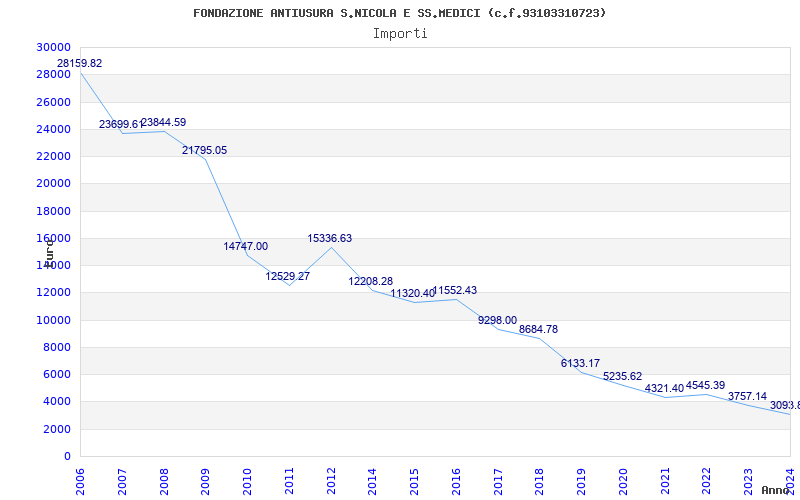Select data label 9298.00
The width and height of the screenshot is (800, 500).
click(497, 320)
